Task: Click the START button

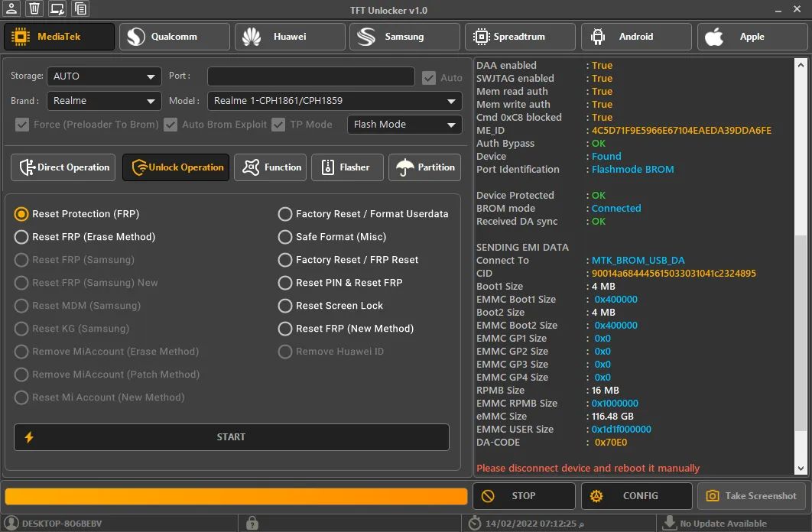Action: [x=232, y=437]
